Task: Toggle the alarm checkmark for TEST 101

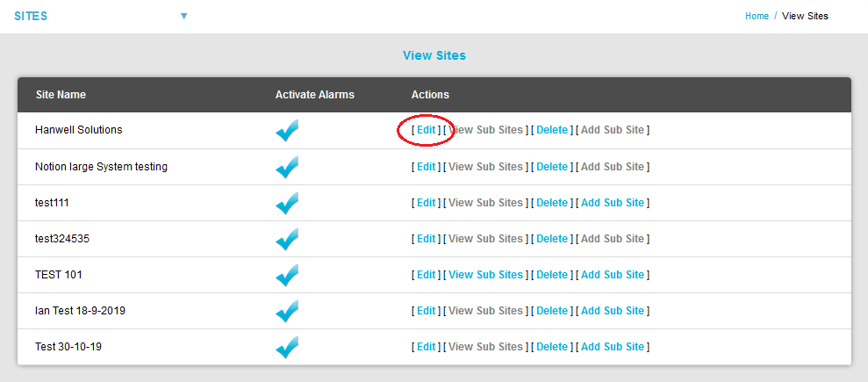Action: (287, 275)
